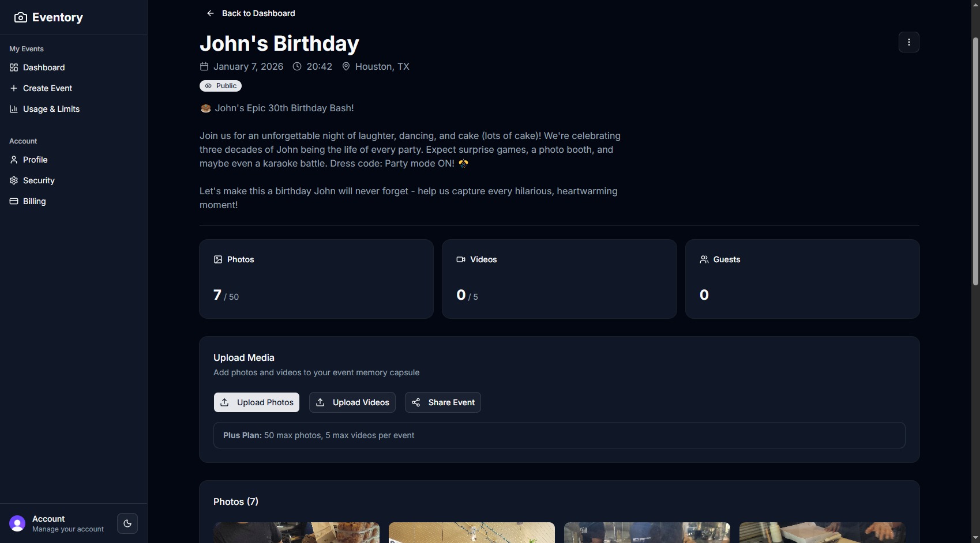Click the Public visibility badge
Screen dimensions: 980x543
220,86
